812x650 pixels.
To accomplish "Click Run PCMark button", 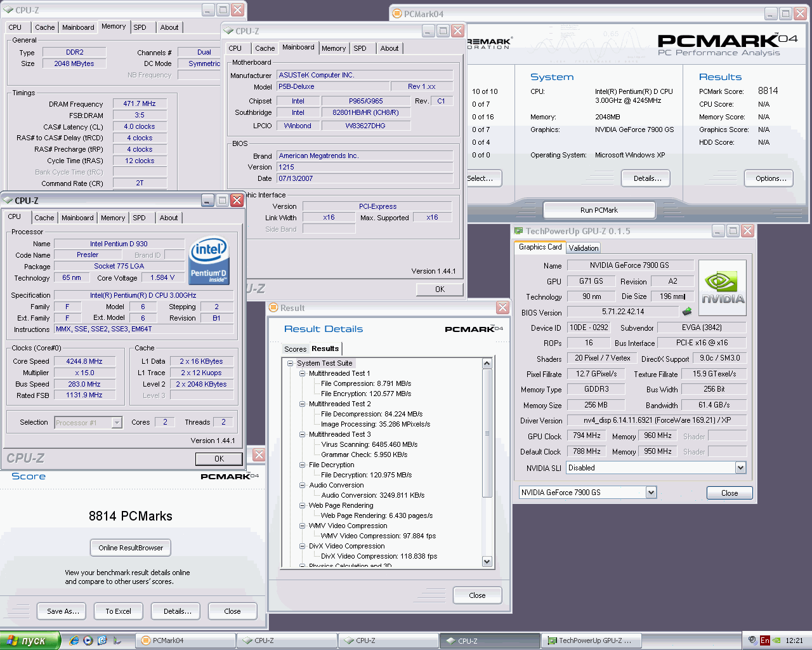I will pos(599,210).
